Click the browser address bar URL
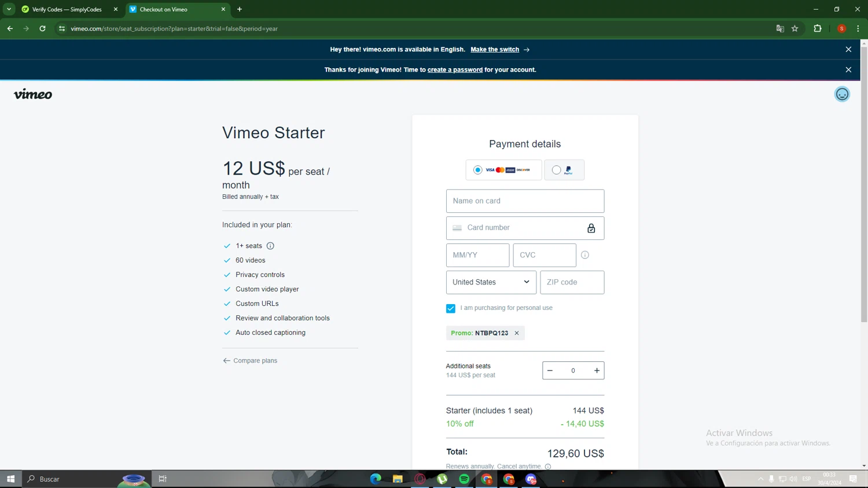Image resolution: width=868 pixels, height=488 pixels. click(x=174, y=28)
